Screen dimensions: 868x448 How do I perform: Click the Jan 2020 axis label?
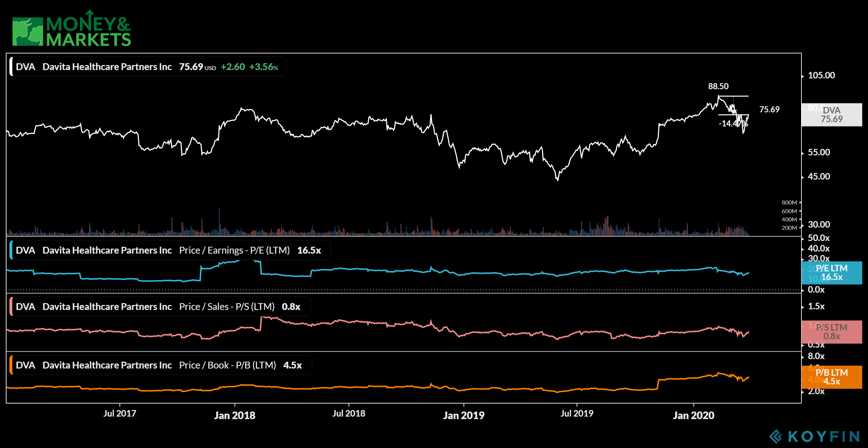click(694, 415)
